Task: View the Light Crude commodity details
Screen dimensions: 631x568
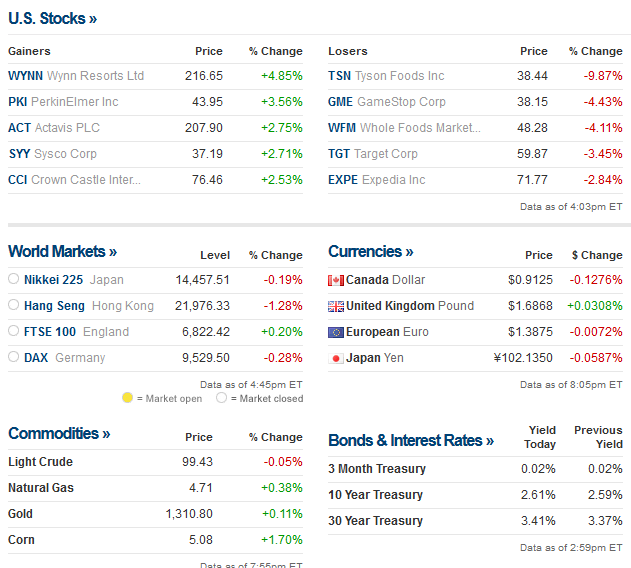Action: [x=40, y=462]
